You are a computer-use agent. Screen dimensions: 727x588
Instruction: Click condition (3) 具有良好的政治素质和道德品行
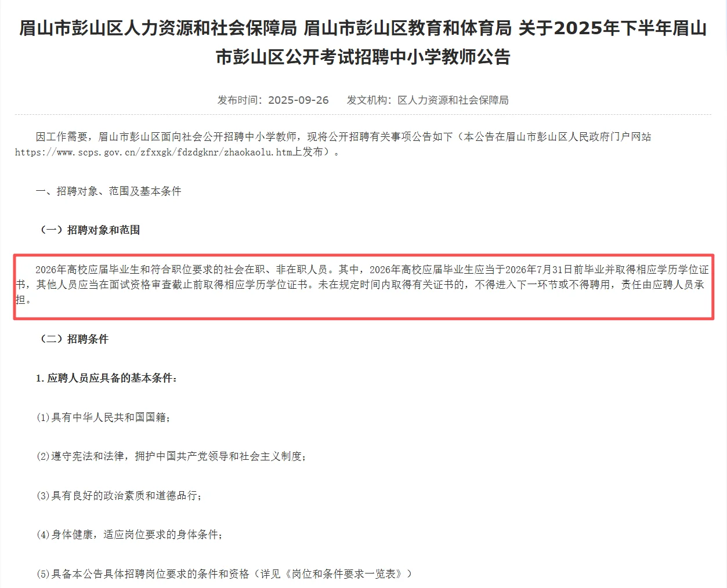[119, 496]
